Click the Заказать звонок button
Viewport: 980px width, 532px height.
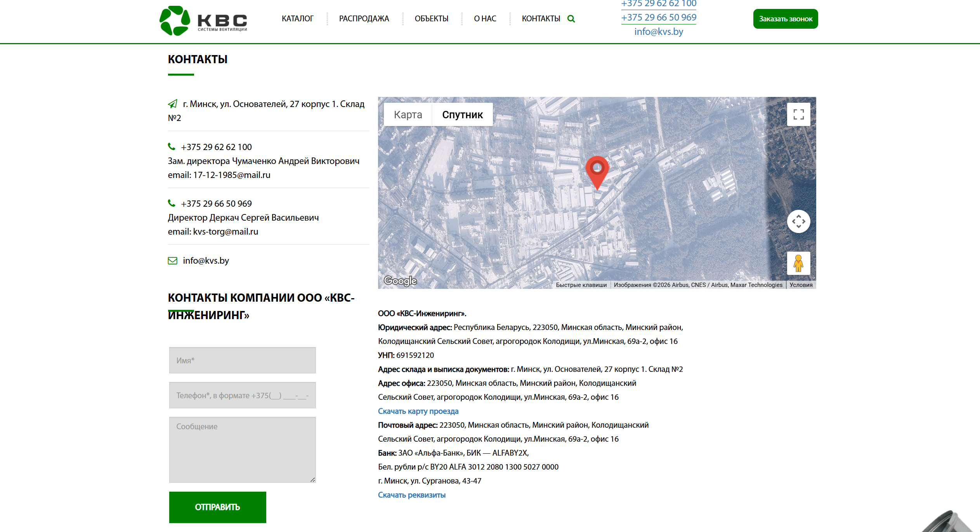point(786,19)
